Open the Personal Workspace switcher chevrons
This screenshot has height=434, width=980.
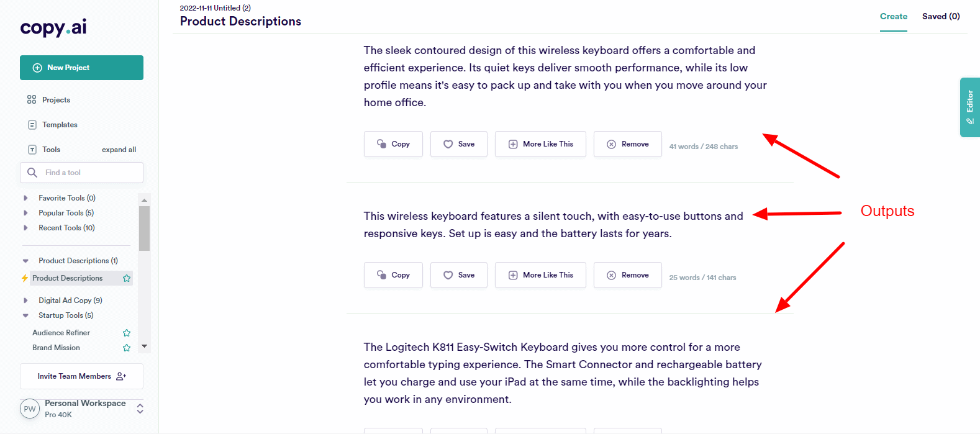click(140, 409)
